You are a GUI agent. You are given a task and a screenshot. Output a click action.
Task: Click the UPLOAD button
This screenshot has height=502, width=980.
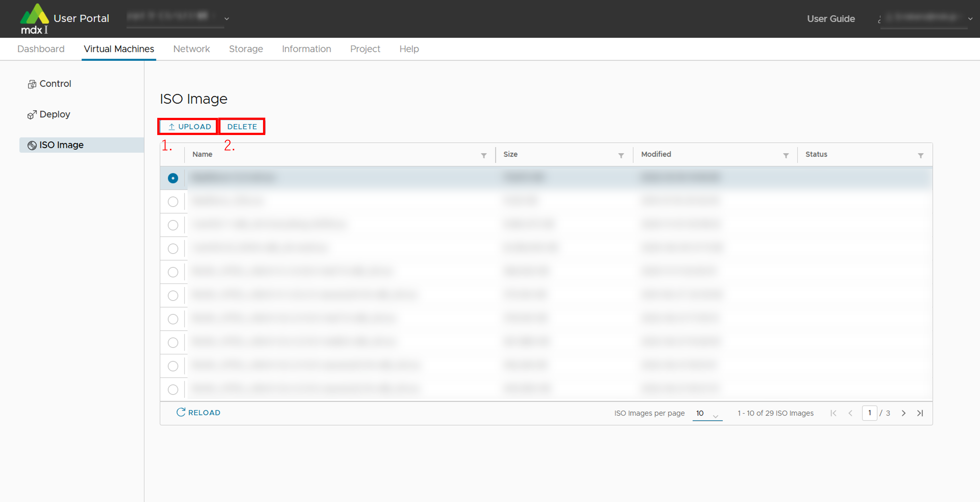tap(189, 126)
